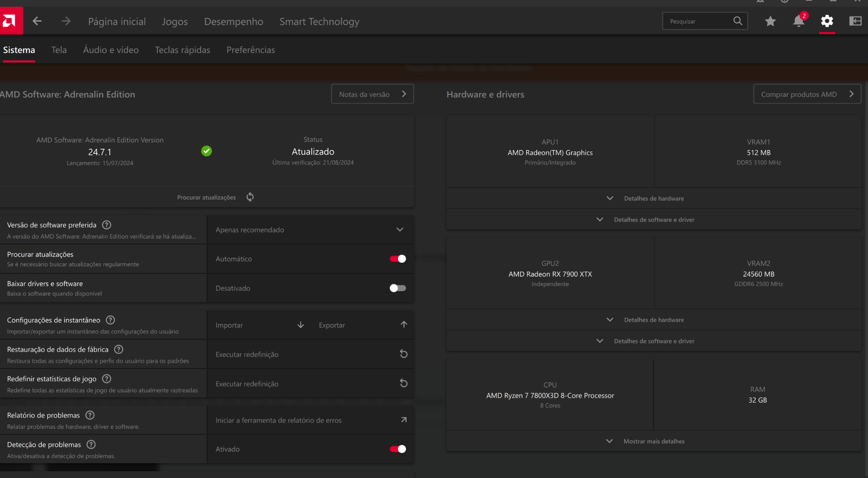The image size is (868, 478).
Task: Select the Sistema tab
Action: (19, 50)
